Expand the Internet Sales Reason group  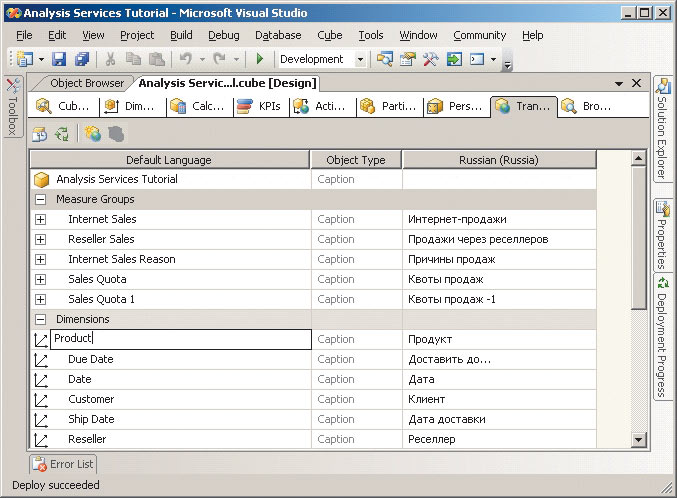[41, 260]
